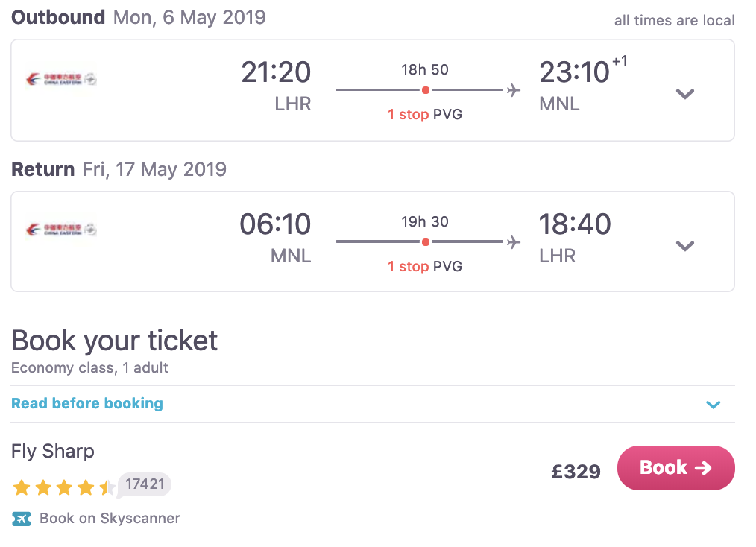Click the Fly Sharp star rating
The width and height of the screenshot is (756, 547).
pyautogui.click(x=64, y=488)
